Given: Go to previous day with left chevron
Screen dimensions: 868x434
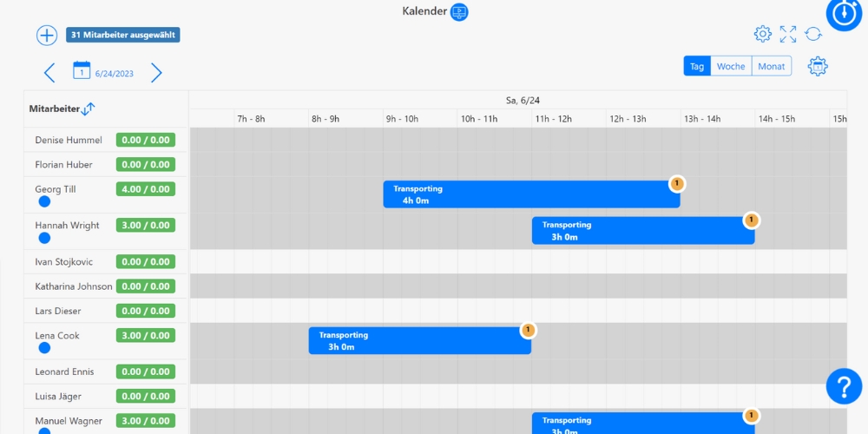Looking at the screenshot, I should click(x=49, y=73).
